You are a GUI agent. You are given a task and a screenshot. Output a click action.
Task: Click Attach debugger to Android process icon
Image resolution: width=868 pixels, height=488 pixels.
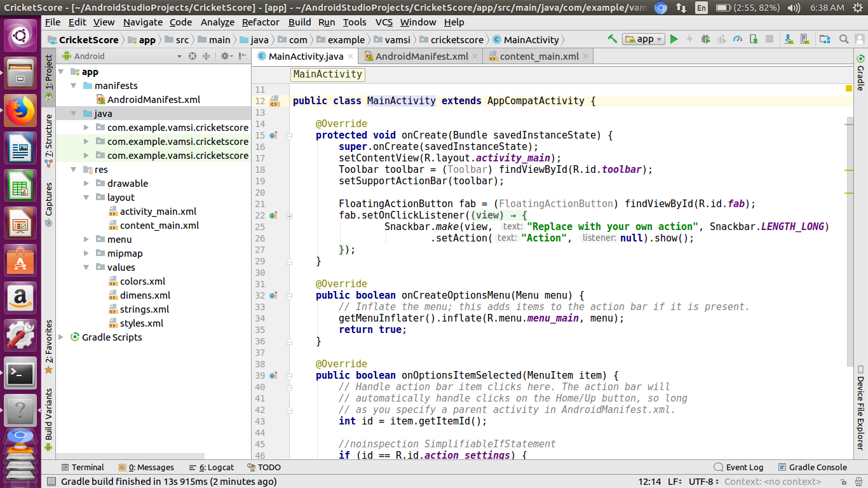pyautogui.click(x=754, y=39)
